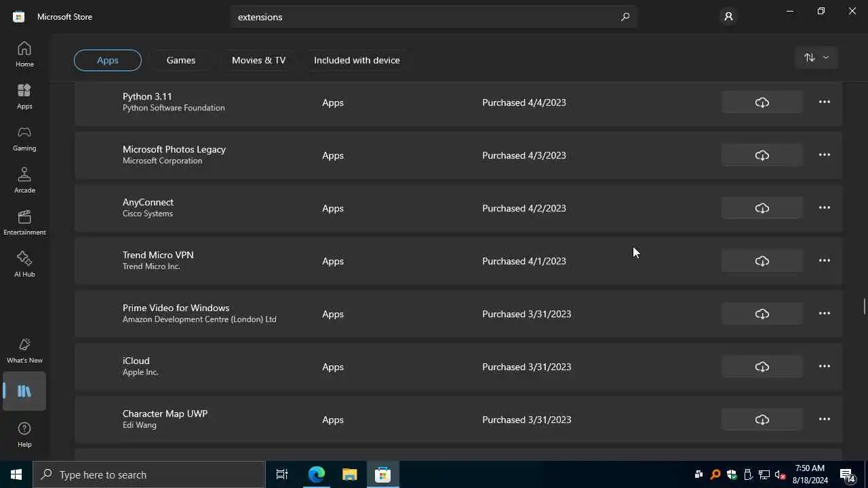Download iCloud using cloud icon
Viewport: 868px width, 488px height.
[762, 367]
